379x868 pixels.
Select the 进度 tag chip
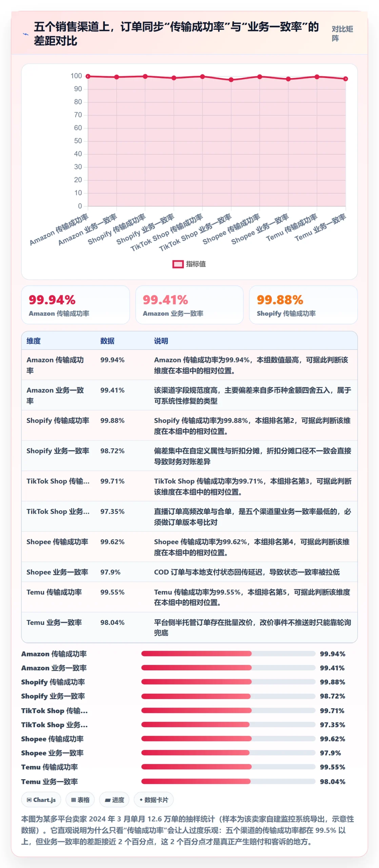pos(114,800)
